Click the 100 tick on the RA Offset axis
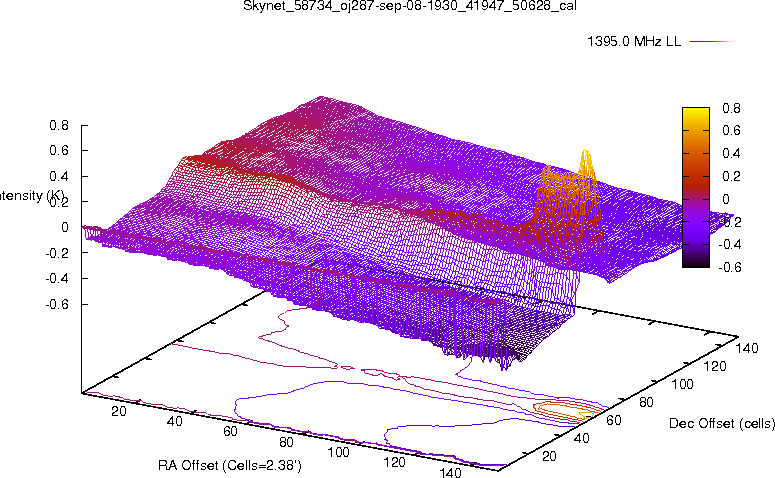The width and height of the screenshot is (775, 478). coord(339,452)
